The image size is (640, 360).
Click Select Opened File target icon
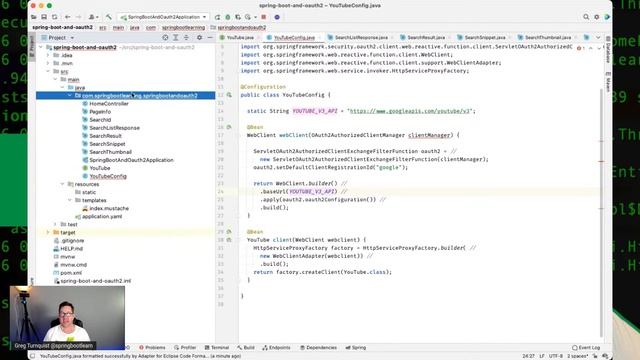(x=165, y=38)
